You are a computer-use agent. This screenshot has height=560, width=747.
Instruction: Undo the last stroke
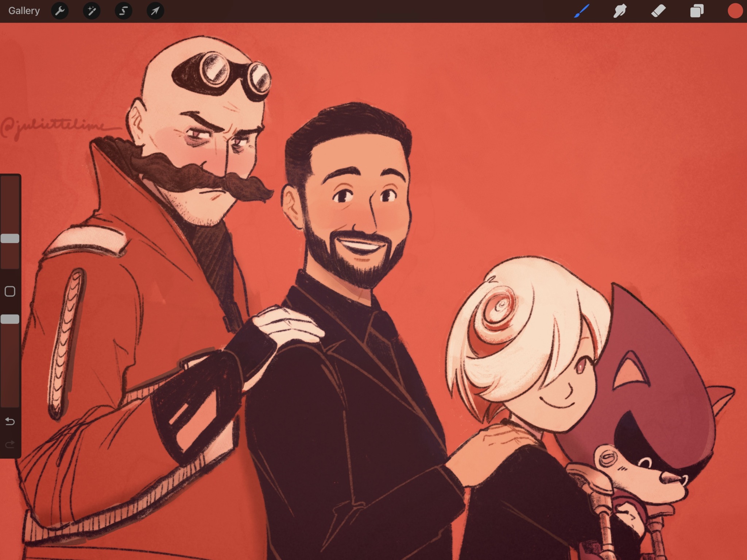tap(10, 422)
